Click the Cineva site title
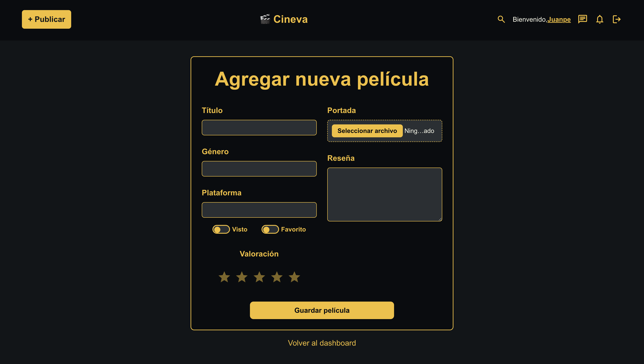This screenshot has width=644, height=364. coord(290,19)
